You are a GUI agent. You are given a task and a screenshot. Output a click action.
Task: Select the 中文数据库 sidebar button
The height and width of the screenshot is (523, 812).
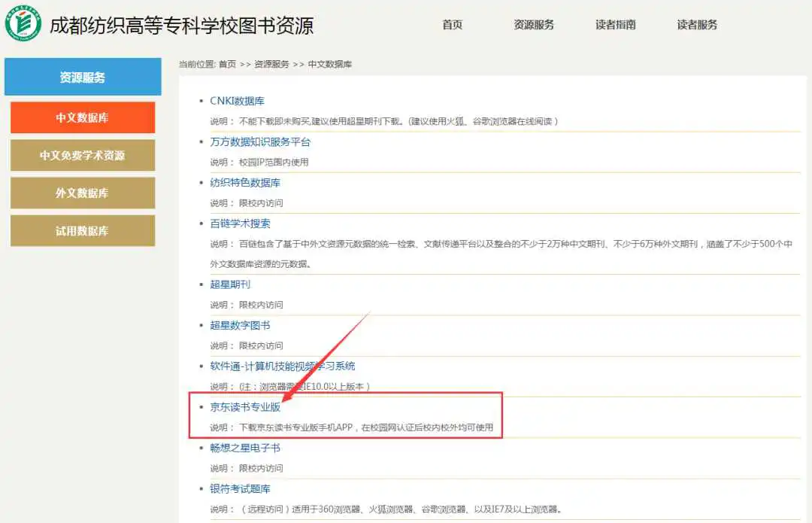coord(83,118)
